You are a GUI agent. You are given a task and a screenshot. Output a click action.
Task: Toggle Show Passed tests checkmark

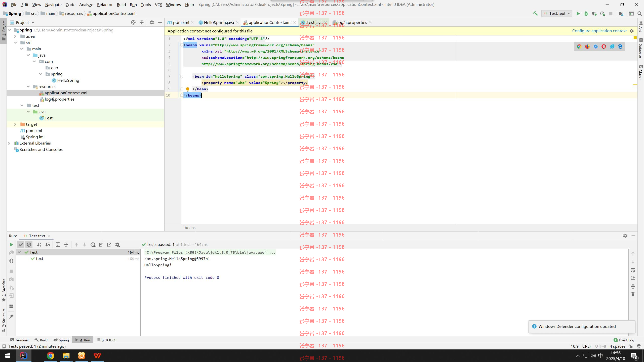point(21,245)
